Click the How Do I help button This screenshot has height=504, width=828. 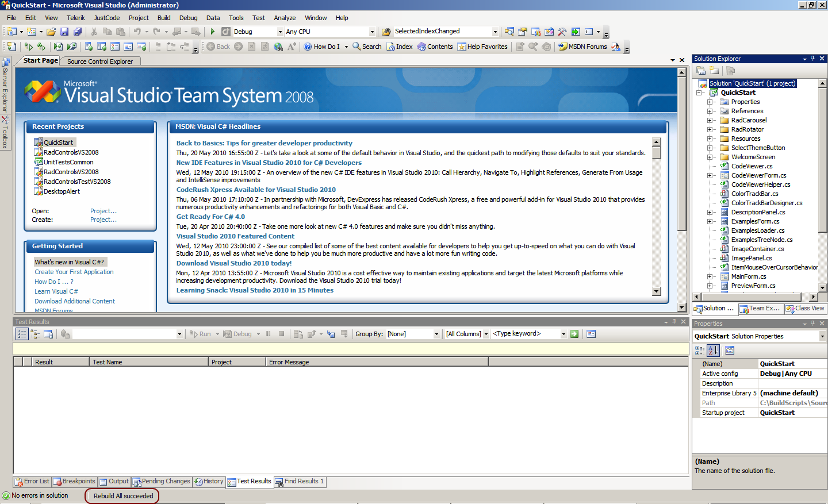pos(322,47)
